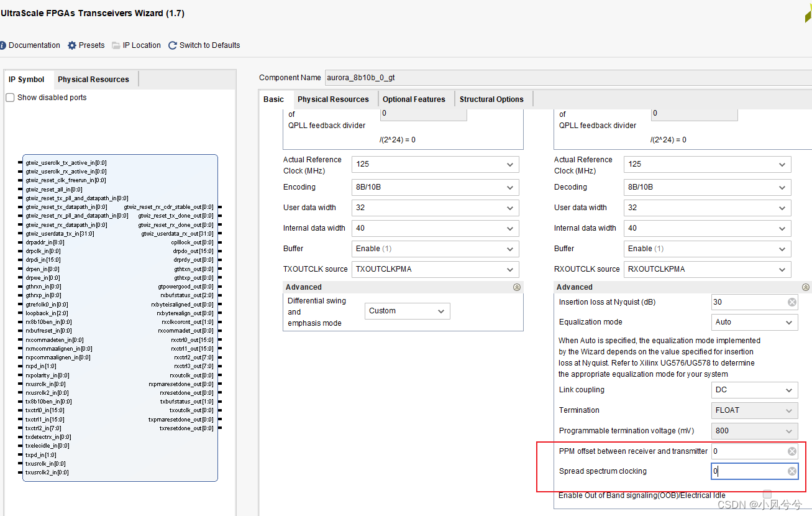Image resolution: width=812 pixels, height=516 pixels.
Task: Select cplllock_out[0:0] port label
Action: (x=192, y=242)
